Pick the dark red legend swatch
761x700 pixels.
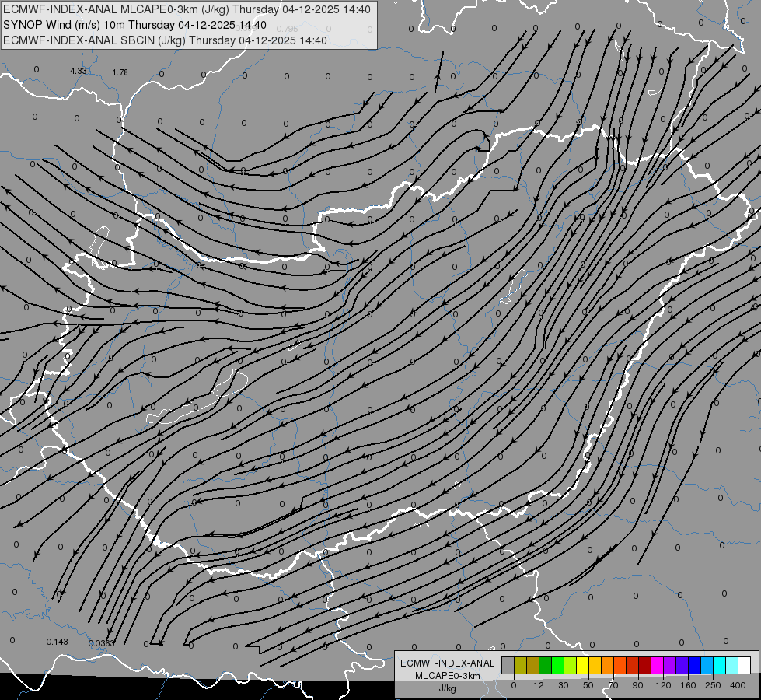point(645,665)
